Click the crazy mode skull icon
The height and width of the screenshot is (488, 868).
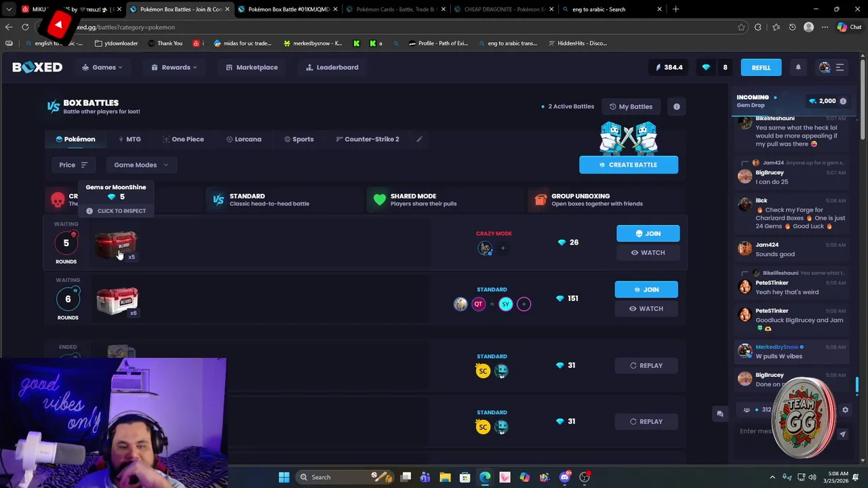point(58,200)
